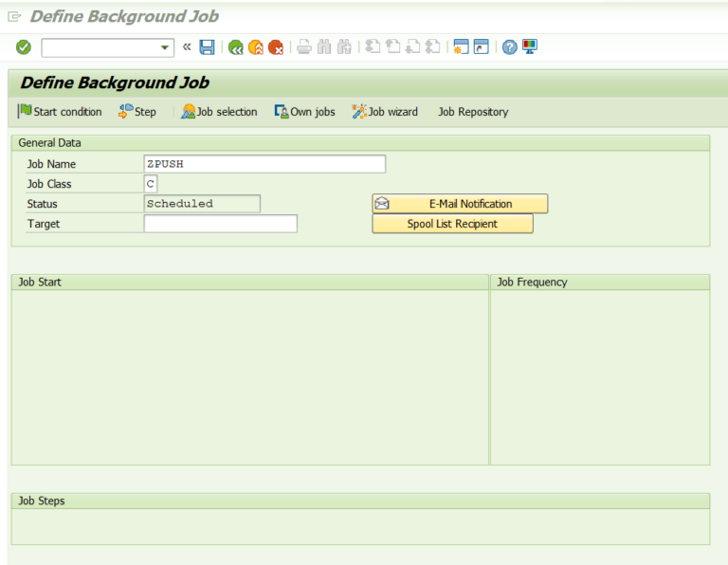Open Start condition

point(60,112)
